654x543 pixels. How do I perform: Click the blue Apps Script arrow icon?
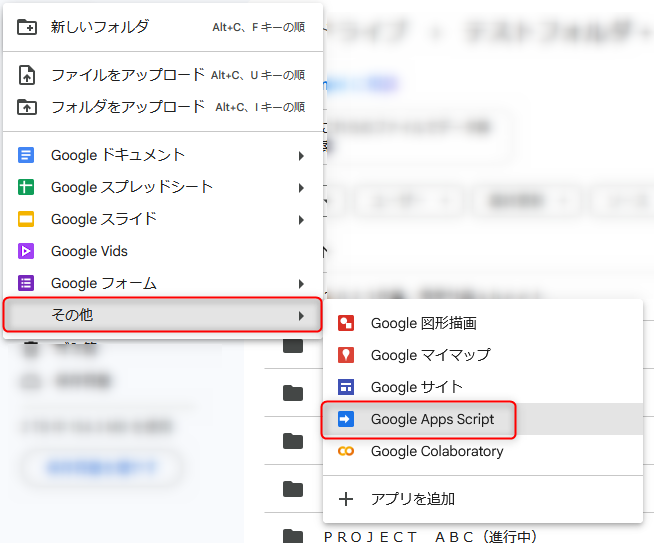[346, 419]
